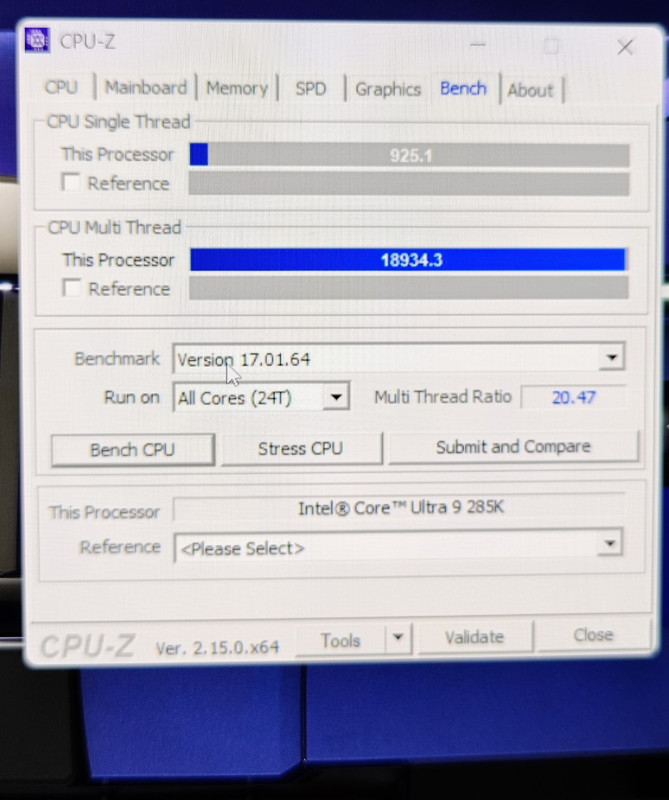
Task: Start the Bench CPU test
Action: tap(133, 449)
